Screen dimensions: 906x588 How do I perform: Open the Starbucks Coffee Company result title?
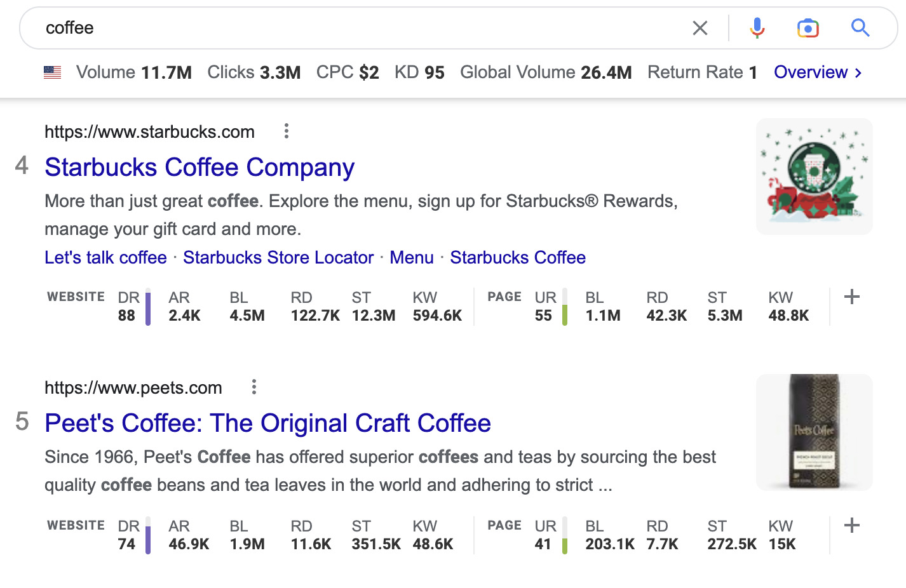pyautogui.click(x=199, y=167)
